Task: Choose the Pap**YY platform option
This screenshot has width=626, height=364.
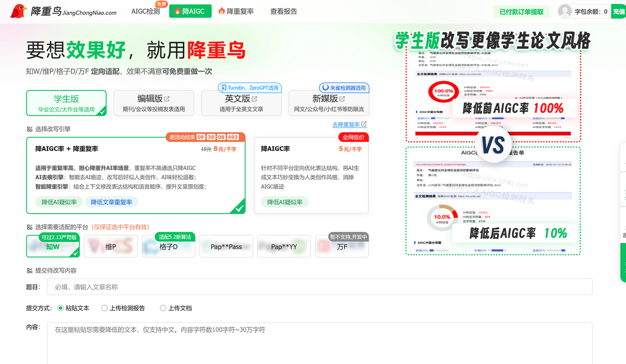Action: 284,246
